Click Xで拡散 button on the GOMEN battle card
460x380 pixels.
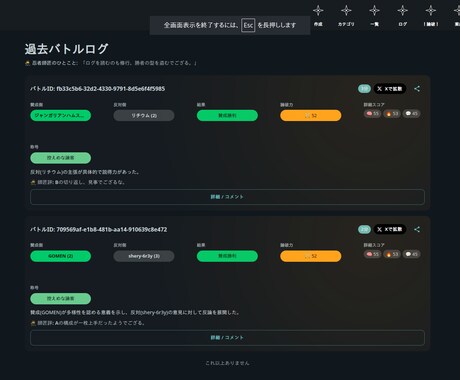pos(390,229)
